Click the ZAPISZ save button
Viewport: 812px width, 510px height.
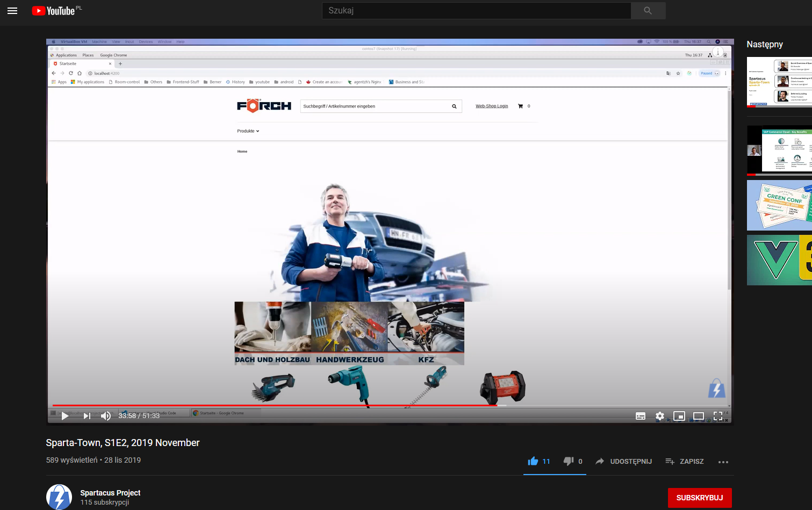[x=685, y=461]
